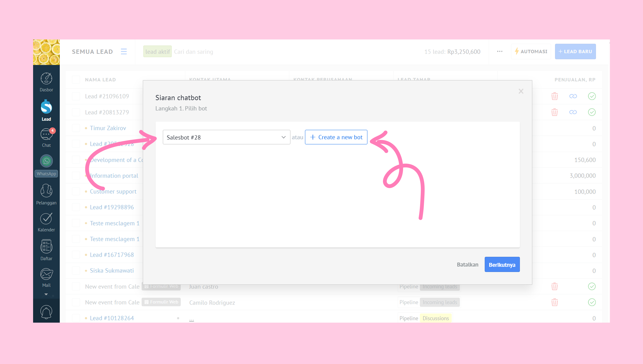Click the trash icon in Lead #21096109 row
The width and height of the screenshot is (643, 364).
click(x=555, y=96)
